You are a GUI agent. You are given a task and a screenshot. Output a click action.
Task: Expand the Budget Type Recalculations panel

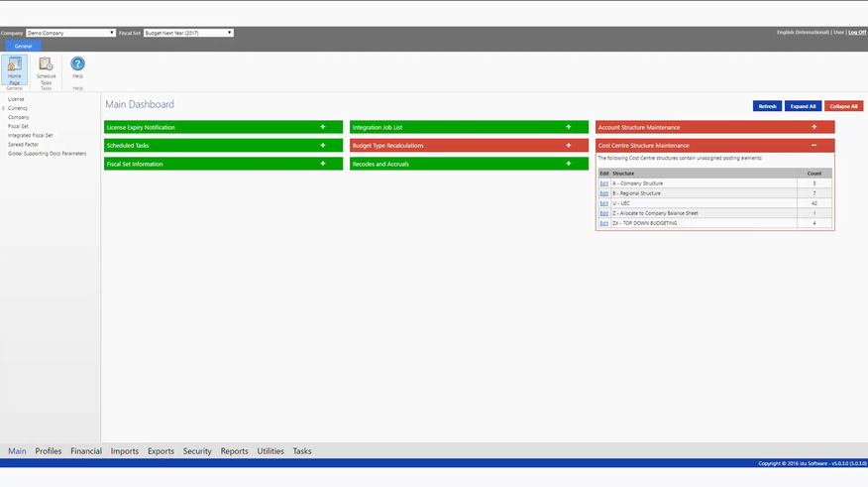click(568, 146)
